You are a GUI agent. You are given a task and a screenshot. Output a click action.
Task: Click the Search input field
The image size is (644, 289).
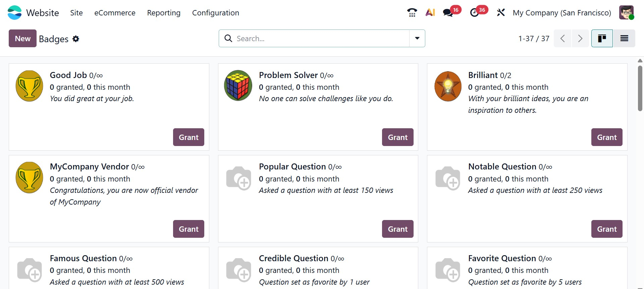pos(320,39)
